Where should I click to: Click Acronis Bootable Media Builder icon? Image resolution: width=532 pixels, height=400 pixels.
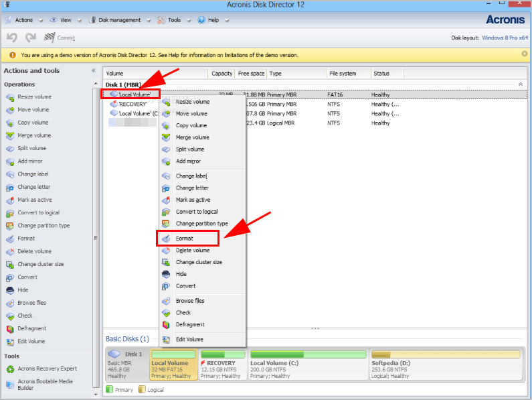point(10,385)
